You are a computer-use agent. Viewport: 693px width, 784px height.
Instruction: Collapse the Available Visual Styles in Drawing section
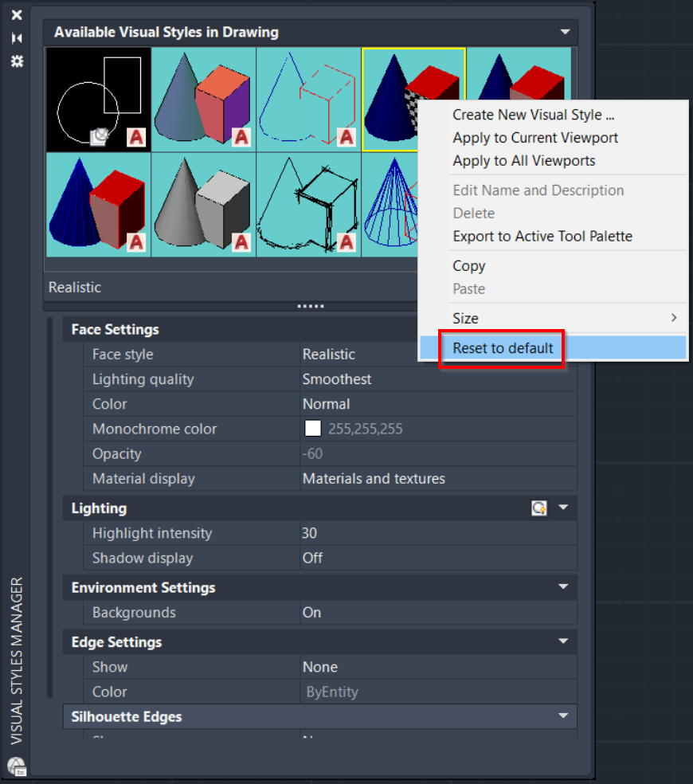click(x=565, y=32)
